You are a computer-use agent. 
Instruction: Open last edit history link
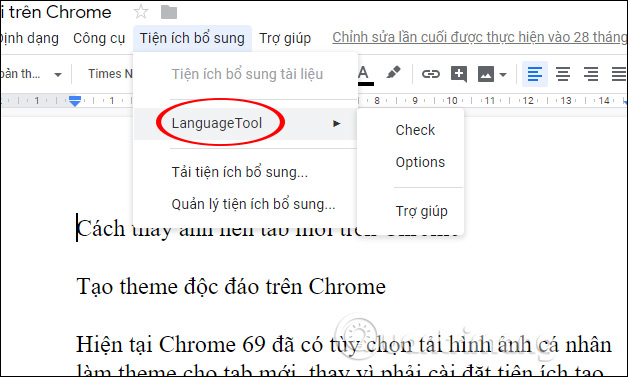(x=479, y=37)
